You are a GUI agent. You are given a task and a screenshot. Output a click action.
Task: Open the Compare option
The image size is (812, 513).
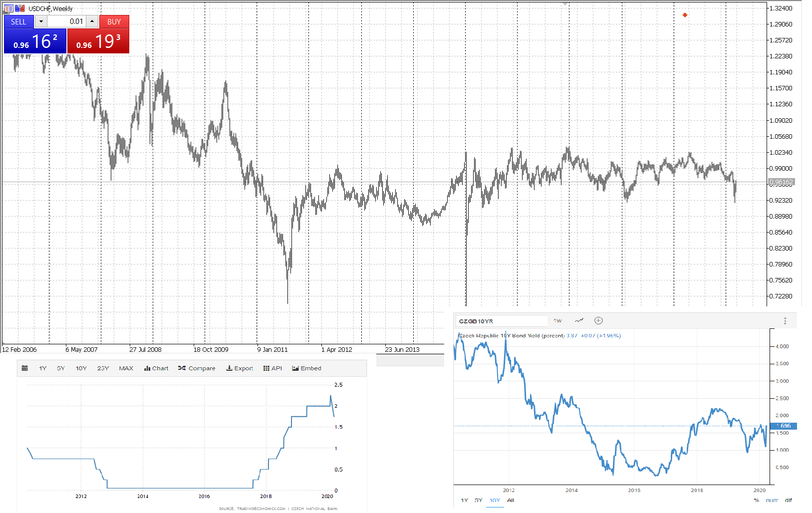[197, 368]
